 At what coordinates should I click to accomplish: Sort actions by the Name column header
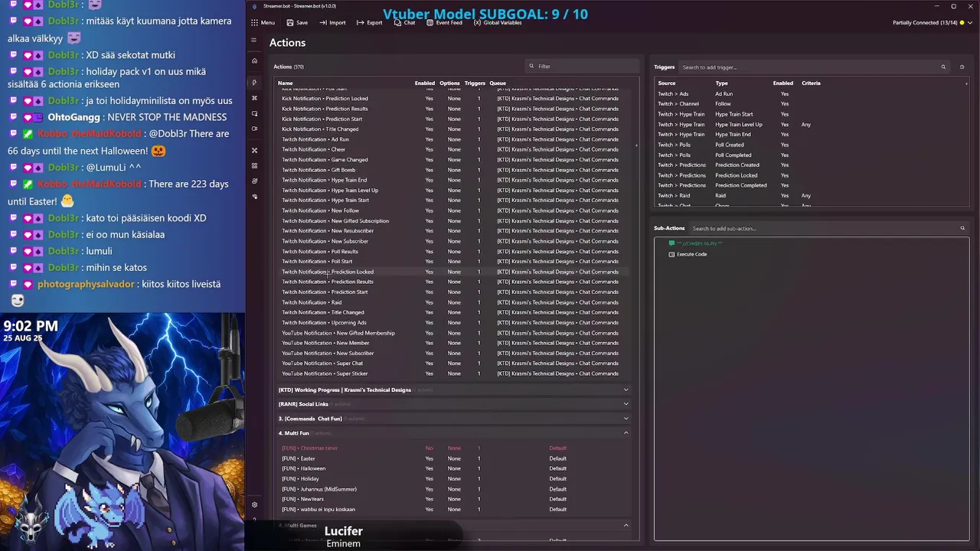pyautogui.click(x=285, y=83)
